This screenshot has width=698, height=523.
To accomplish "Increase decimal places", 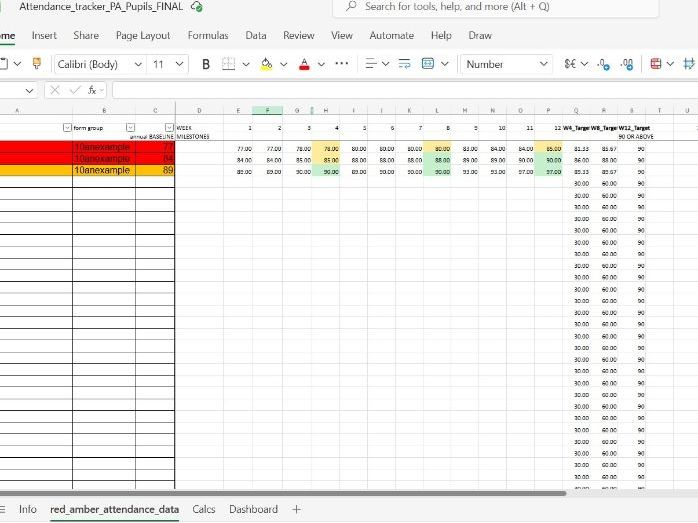I will point(627,64).
